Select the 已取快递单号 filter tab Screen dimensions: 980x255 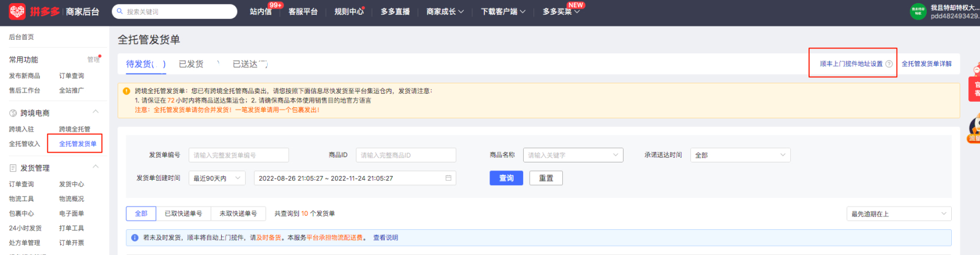click(184, 213)
